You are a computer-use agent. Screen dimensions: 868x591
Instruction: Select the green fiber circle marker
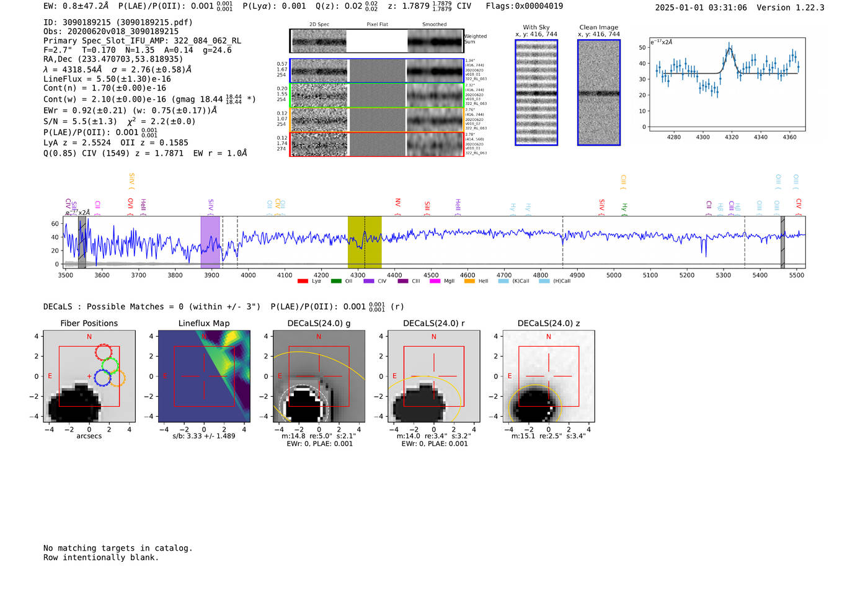(x=110, y=365)
